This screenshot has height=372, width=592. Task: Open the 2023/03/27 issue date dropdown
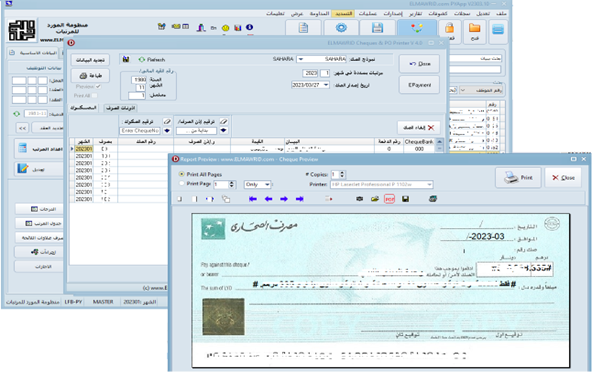tap(325, 85)
